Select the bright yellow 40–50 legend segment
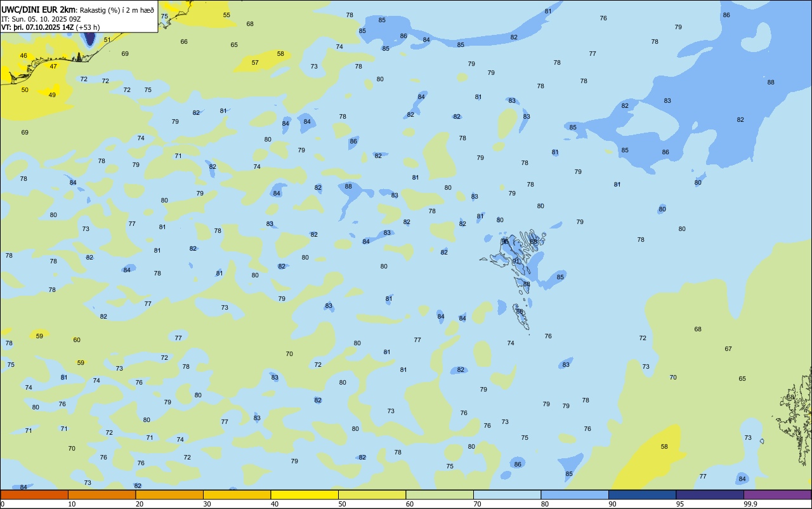Screen dimensions: 812x509 coord(304,494)
